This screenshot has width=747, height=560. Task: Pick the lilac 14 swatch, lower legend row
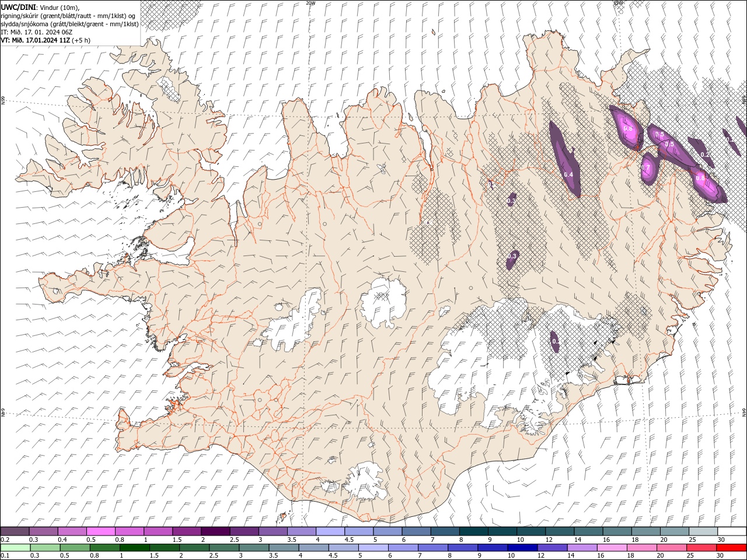pyautogui.click(x=581, y=548)
